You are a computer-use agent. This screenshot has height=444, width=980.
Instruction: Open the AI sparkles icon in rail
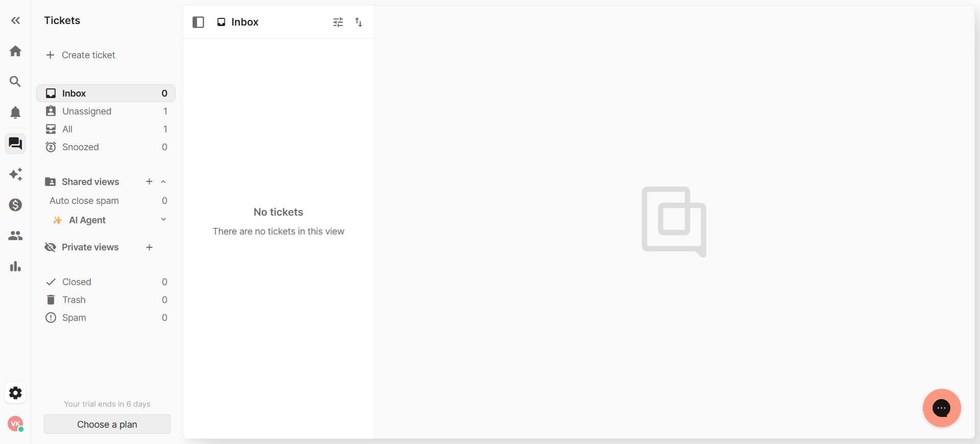point(15,174)
